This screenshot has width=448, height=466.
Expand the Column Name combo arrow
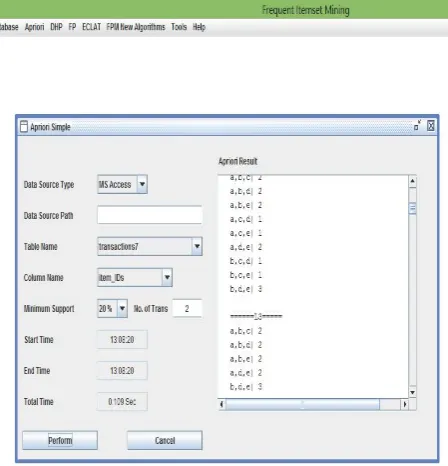tap(167, 277)
